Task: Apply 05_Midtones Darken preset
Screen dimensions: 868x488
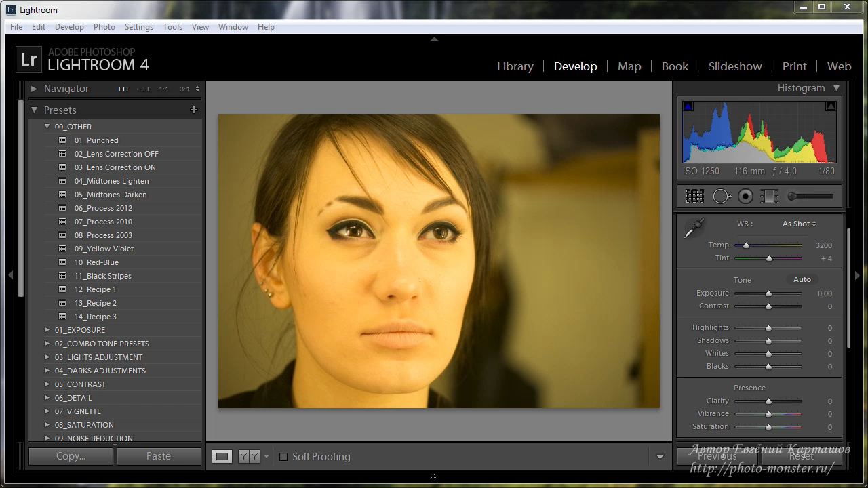Action: coord(111,195)
